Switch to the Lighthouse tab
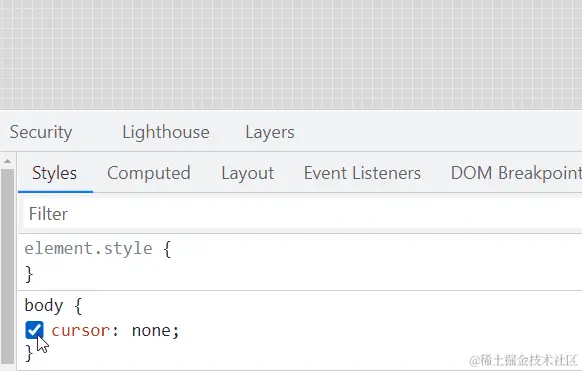This screenshot has width=582, height=371. [x=166, y=132]
